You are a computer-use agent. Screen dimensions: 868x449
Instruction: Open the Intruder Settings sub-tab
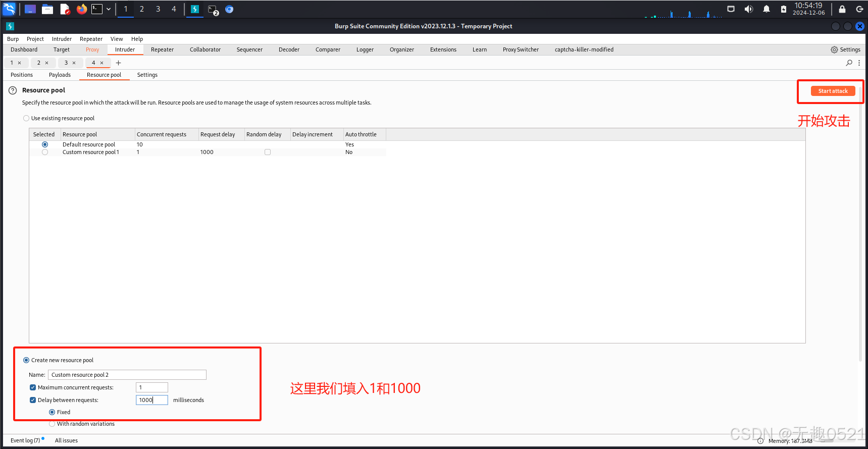tap(147, 75)
